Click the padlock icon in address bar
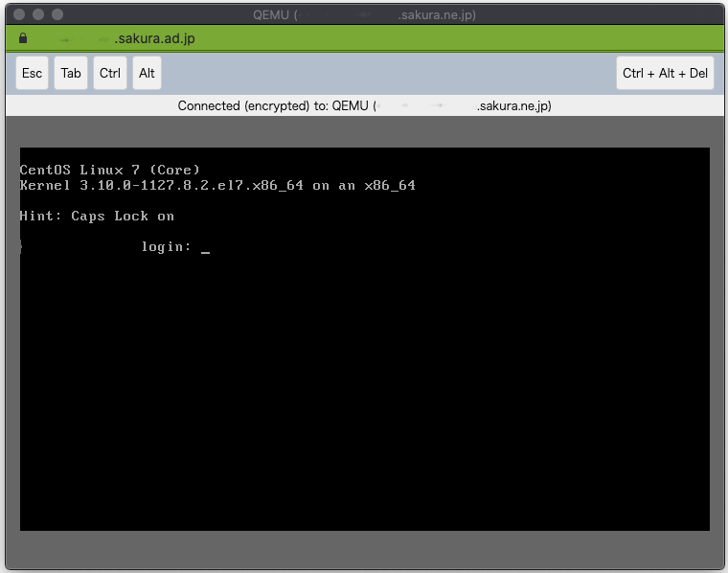Screen dimensions: 728x573 tap(23, 38)
